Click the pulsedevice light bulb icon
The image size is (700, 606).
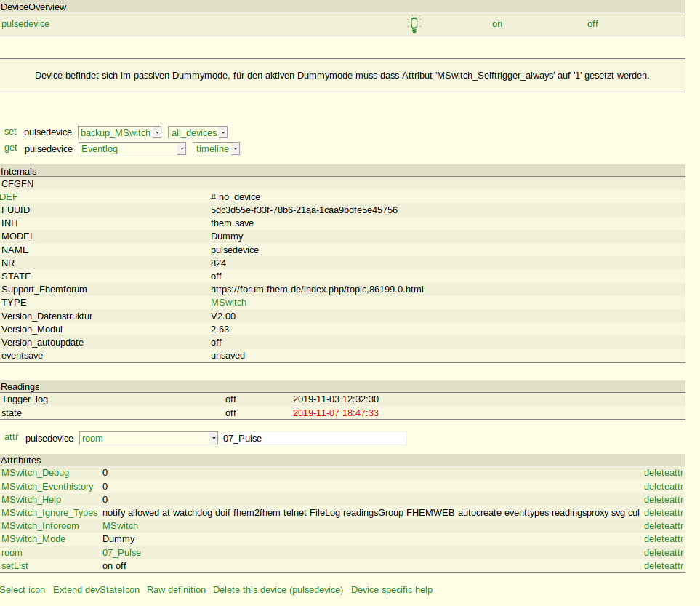[414, 24]
